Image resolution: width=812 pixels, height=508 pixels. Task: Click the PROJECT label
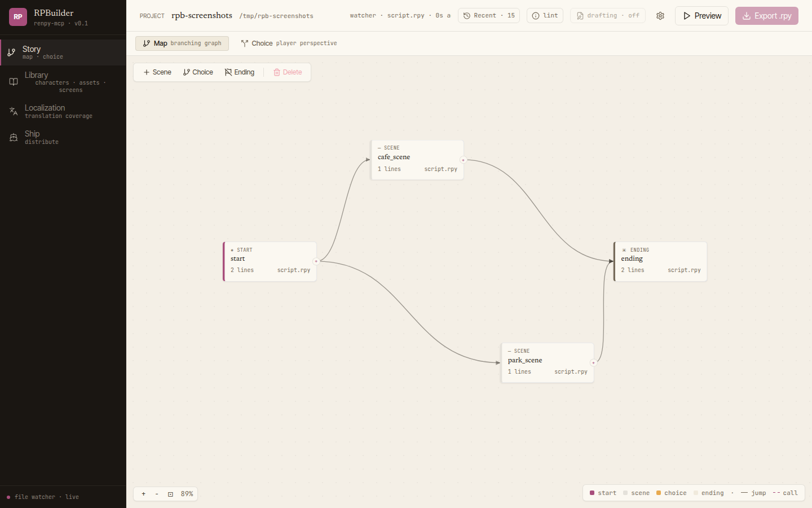[152, 16]
